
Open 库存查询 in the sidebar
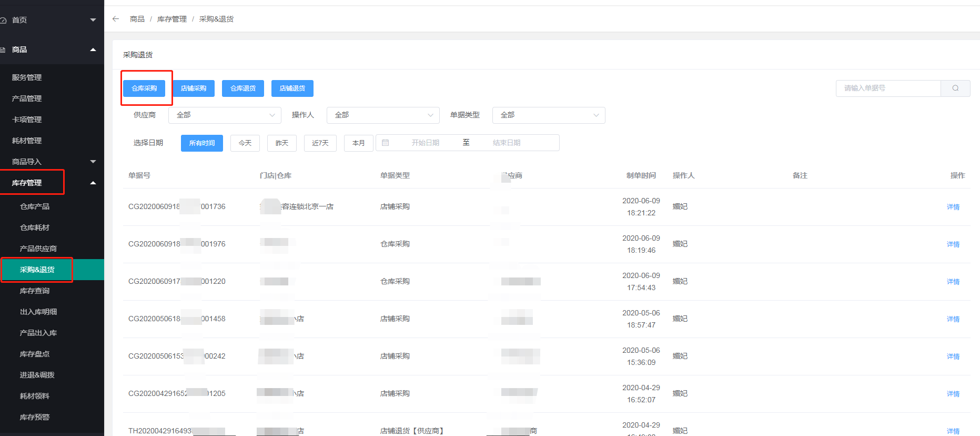pos(35,291)
